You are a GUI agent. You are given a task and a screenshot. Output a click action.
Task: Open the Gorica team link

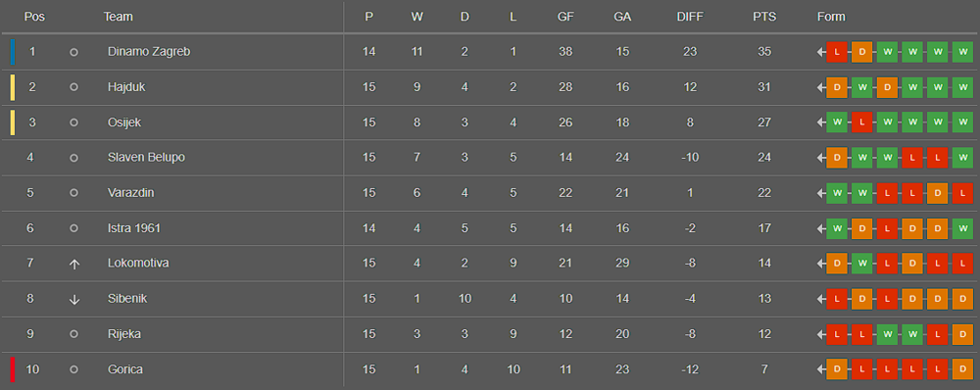125,369
